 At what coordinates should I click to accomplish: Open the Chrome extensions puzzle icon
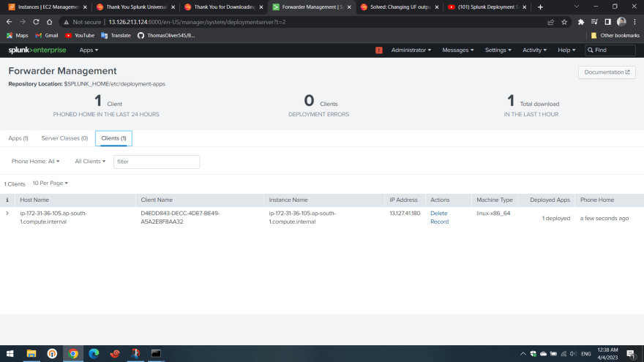click(x=581, y=22)
